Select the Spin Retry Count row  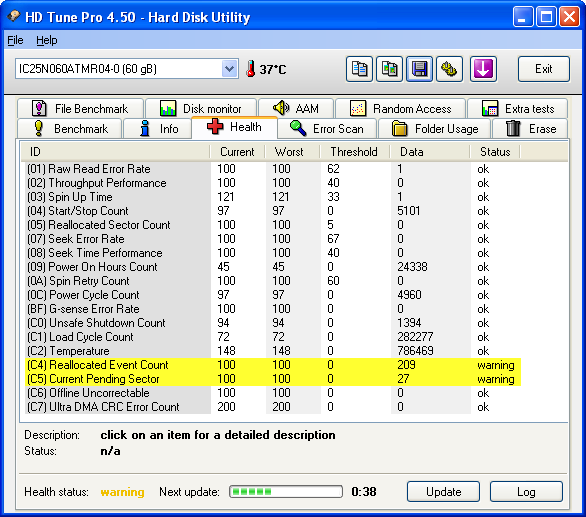pos(273,281)
